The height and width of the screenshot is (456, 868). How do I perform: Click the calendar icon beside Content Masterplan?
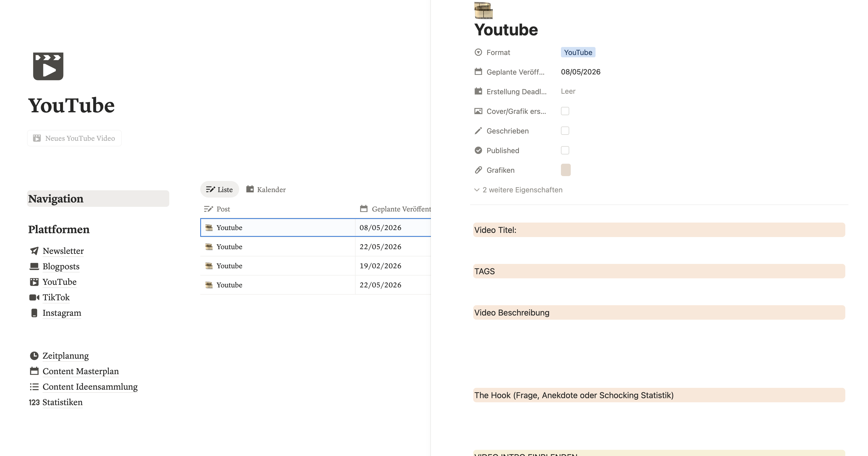tap(34, 371)
